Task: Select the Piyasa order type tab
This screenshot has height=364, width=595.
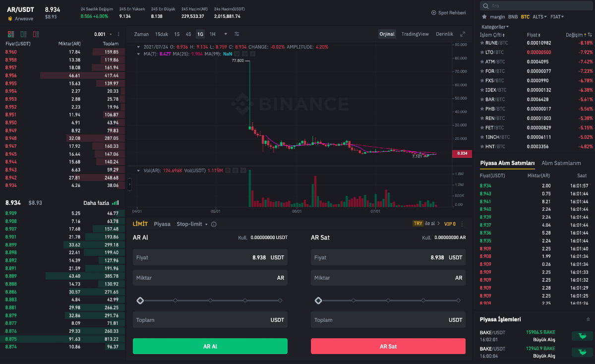Action: tap(162, 224)
